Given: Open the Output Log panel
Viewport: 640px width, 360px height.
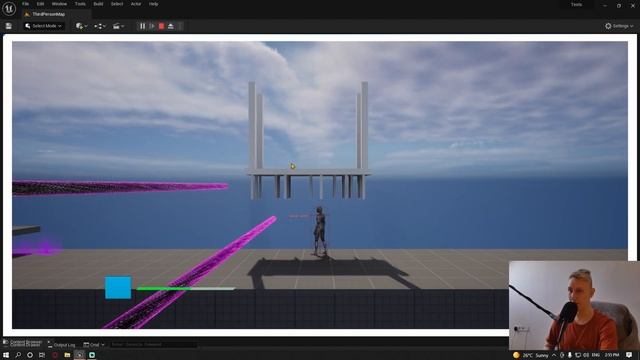Looking at the screenshot, I should click(62, 345).
